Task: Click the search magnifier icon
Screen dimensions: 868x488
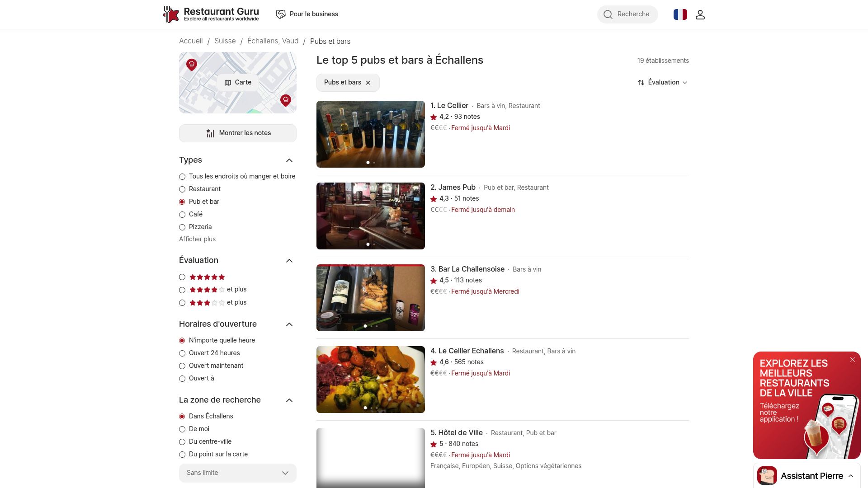Action: coord(608,14)
